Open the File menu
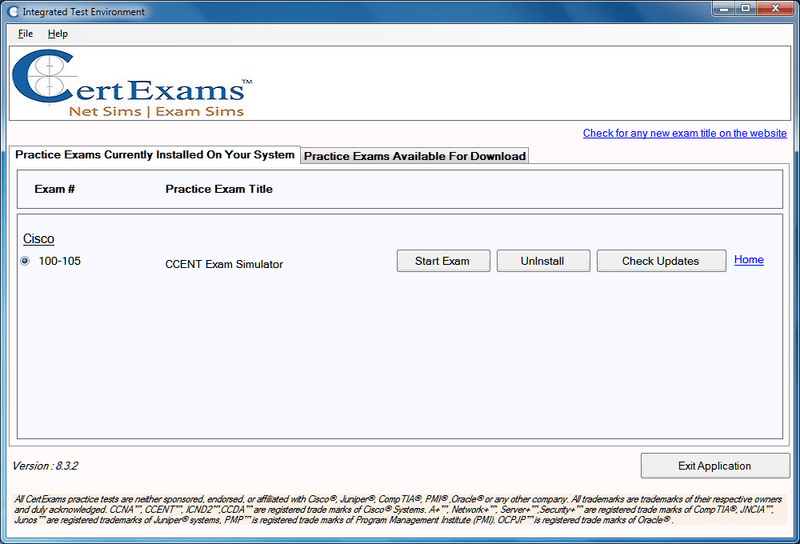 25,34
